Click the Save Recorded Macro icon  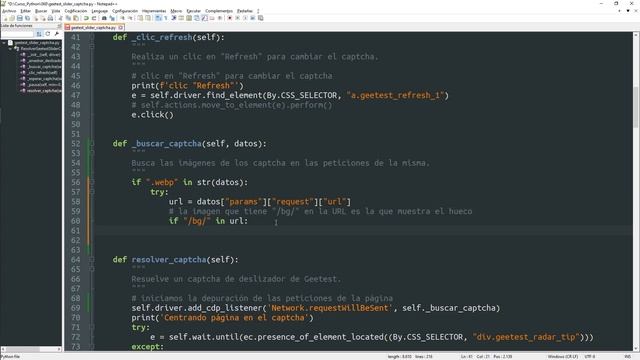pyautogui.click(x=261, y=18)
